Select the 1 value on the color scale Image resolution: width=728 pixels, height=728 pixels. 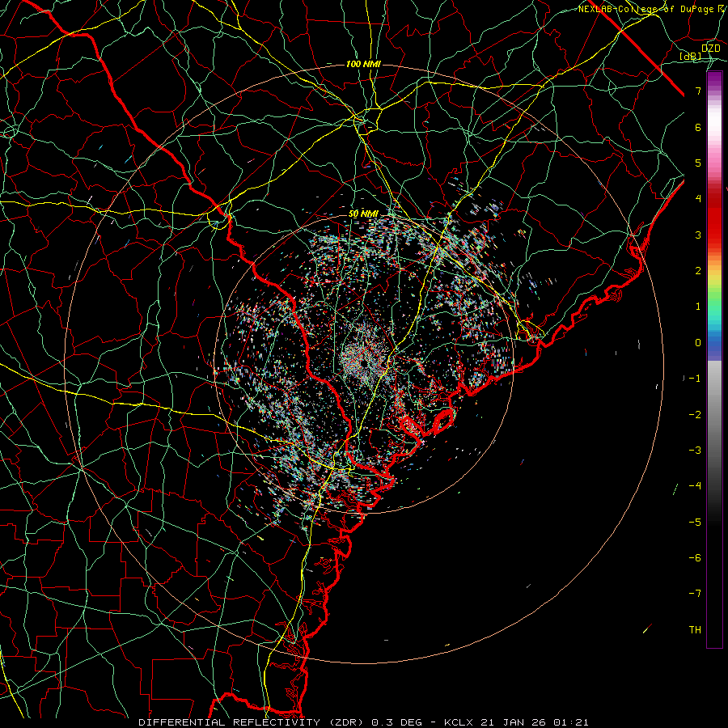698,307
